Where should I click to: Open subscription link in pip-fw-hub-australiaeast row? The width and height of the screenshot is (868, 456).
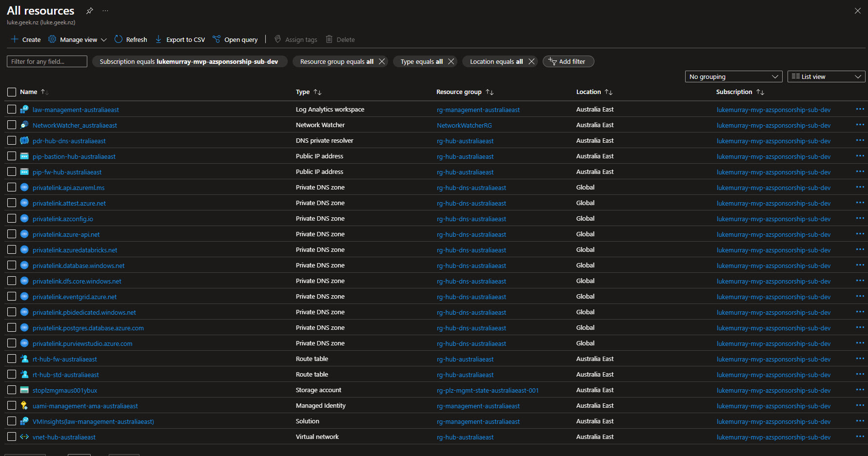click(x=773, y=172)
